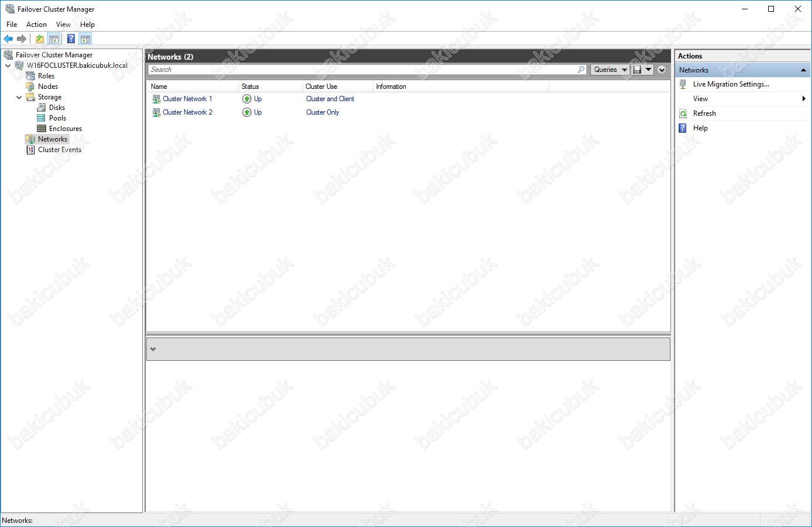
Task: Open the Help menu in the menu bar
Action: (x=87, y=25)
